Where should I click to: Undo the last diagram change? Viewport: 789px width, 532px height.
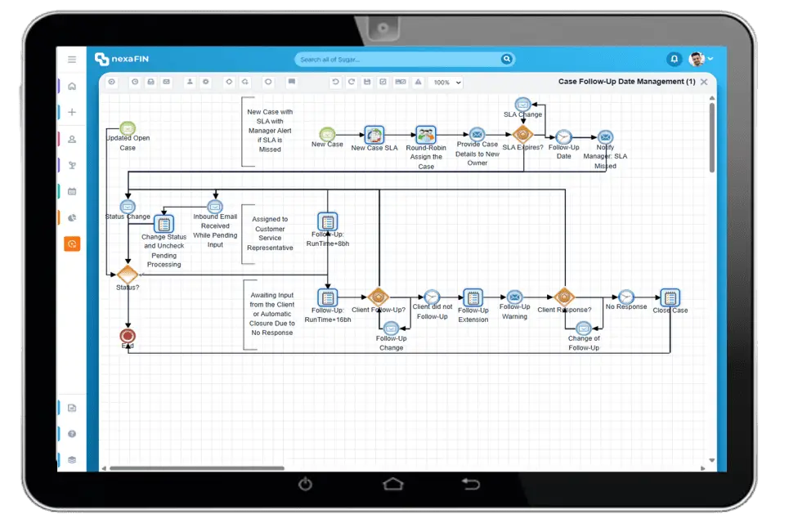coord(335,82)
